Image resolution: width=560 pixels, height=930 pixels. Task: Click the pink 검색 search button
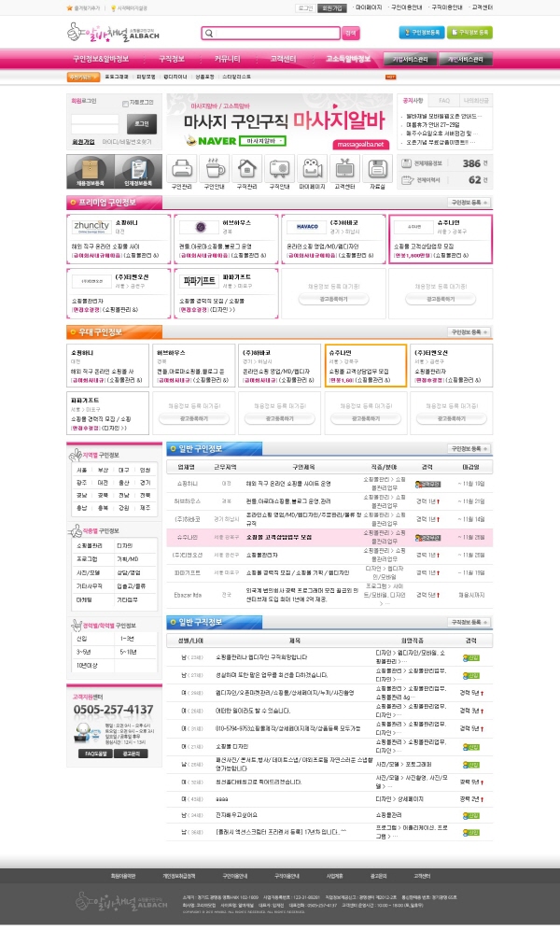tap(351, 33)
